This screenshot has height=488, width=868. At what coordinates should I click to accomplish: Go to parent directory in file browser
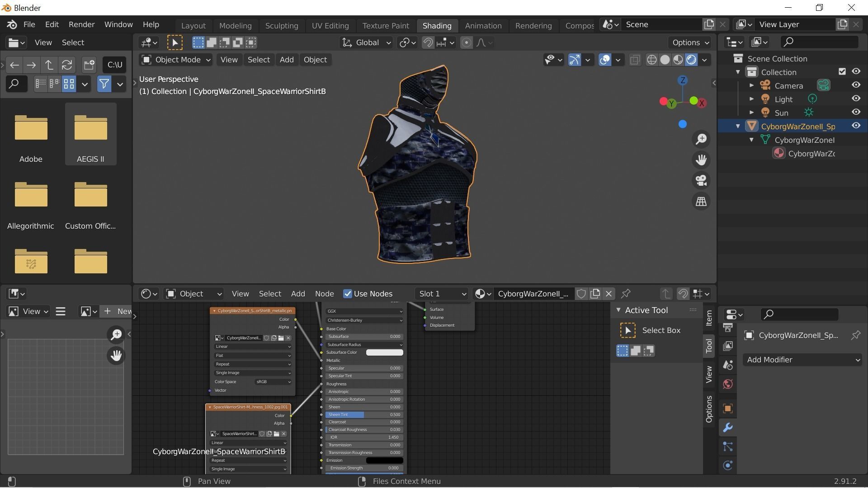click(49, 65)
